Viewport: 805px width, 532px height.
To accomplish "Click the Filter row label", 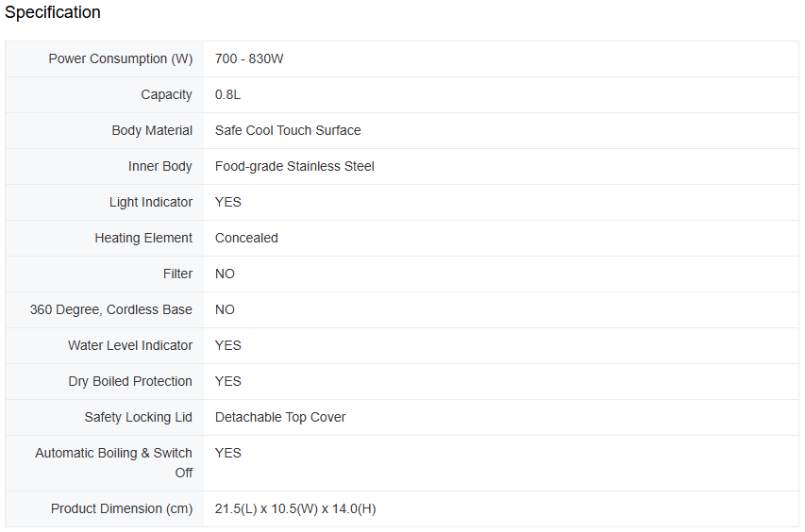I will tap(177, 274).
